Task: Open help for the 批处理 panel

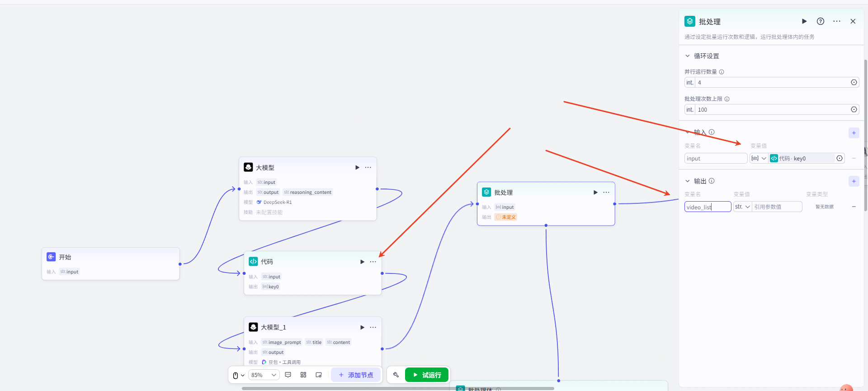Action: (821, 21)
